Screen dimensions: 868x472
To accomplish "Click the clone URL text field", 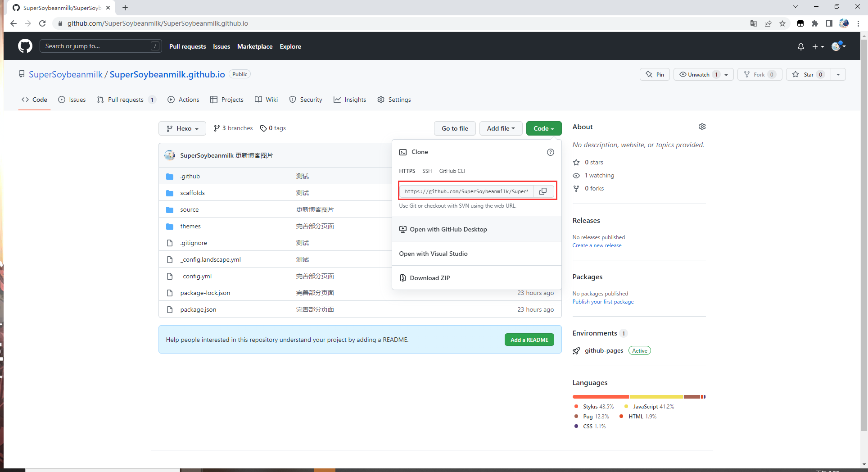I will (467, 191).
